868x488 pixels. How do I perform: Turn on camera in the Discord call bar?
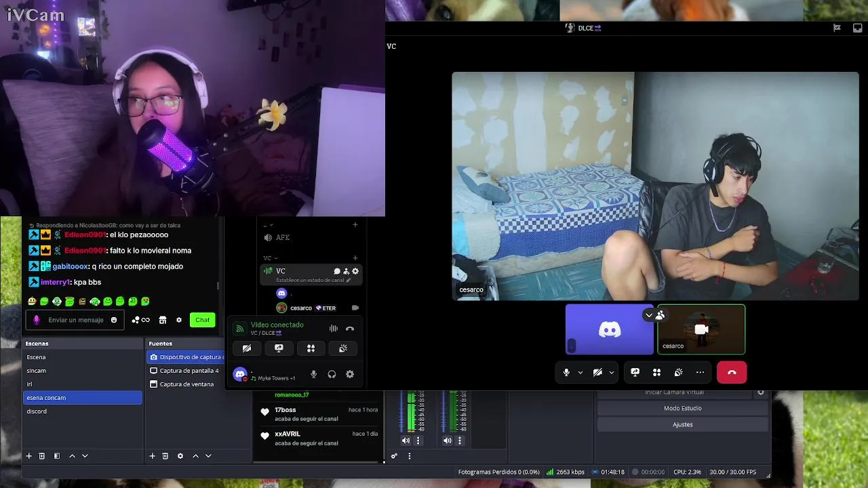597,372
